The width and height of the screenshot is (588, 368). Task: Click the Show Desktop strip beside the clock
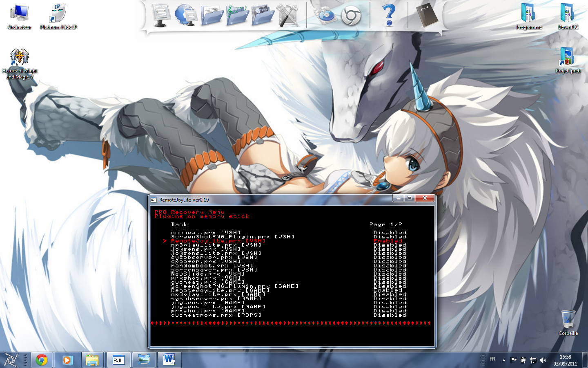tap(585, 360)
